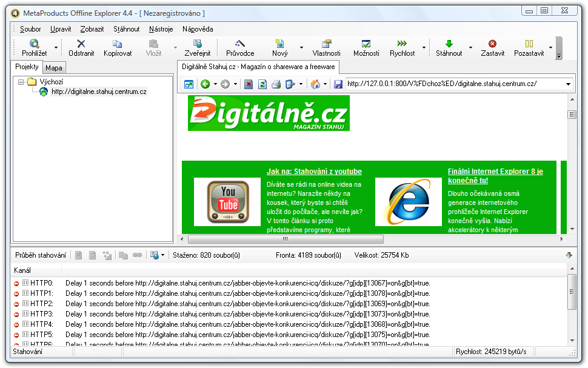Click the floppy disk save icon

(x=338, y=84)
